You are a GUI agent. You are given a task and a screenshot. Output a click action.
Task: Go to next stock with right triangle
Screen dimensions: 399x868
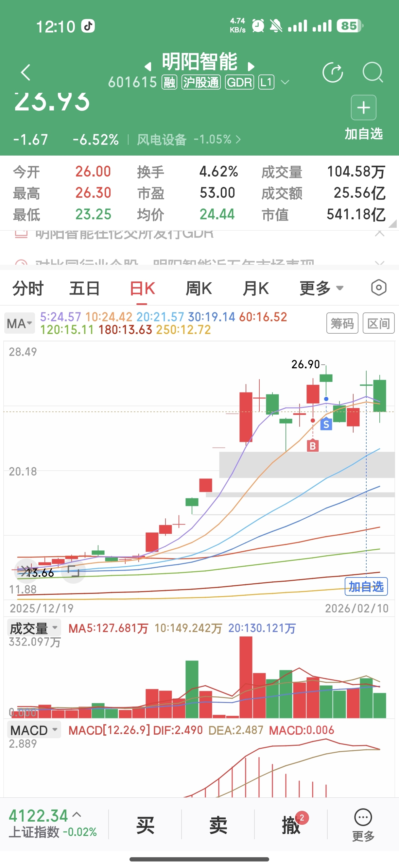point(251,66)
